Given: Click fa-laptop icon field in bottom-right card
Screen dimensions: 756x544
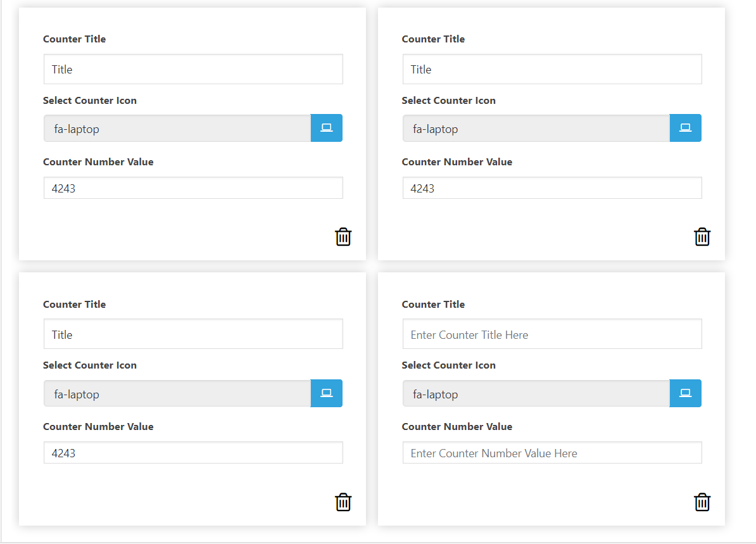Looking at the screenshot, I should [536, 393].
